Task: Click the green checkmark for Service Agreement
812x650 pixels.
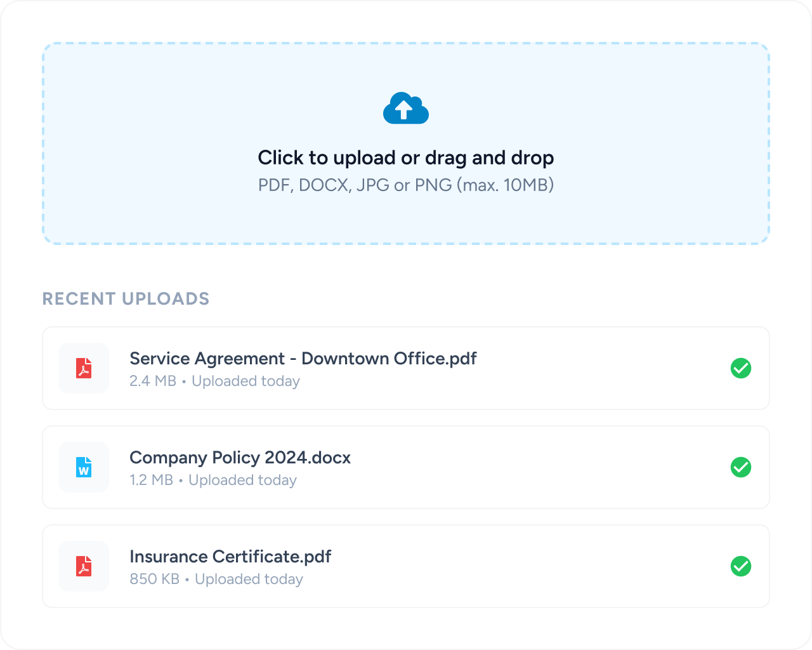Action: coord(740,368)
